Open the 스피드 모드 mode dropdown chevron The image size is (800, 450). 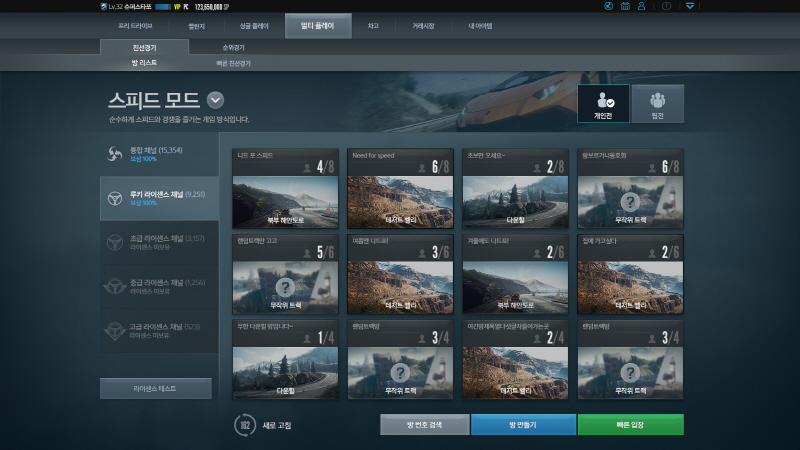tap(215, 100)
